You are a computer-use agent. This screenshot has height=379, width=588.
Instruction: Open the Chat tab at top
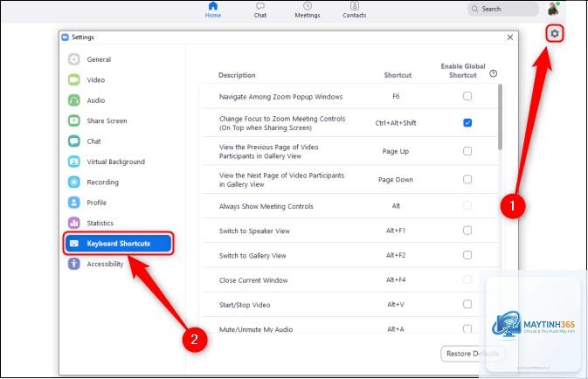[x=259, y=10]
